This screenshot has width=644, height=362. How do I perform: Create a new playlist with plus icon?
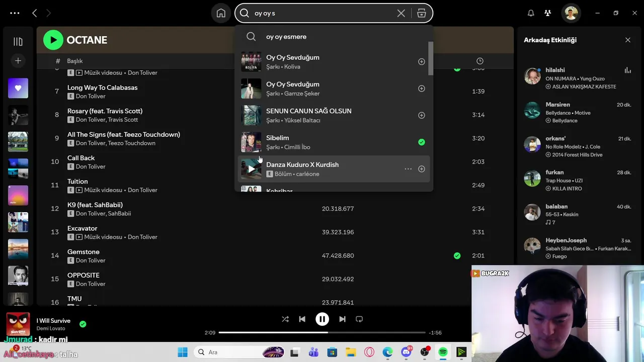pyautogui.click(x=18, y=61)
